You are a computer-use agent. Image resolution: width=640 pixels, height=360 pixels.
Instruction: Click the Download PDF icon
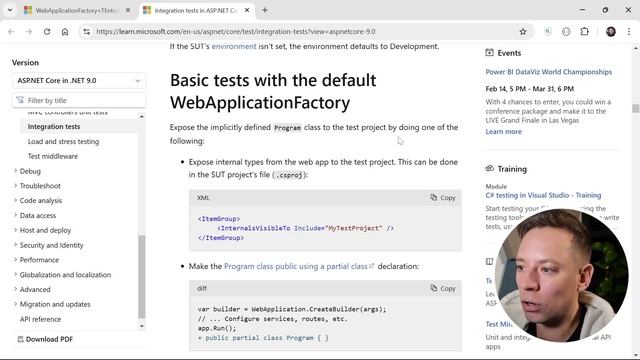[x=20, y=339]
